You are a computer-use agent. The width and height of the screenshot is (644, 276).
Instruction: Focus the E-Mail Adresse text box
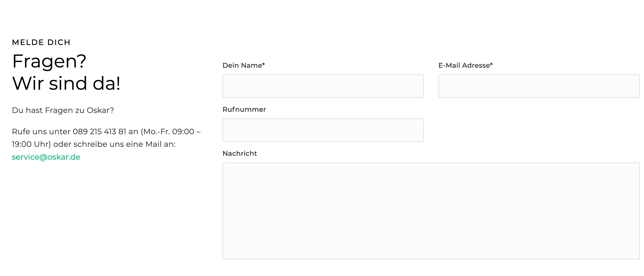(x=539, y=86)
